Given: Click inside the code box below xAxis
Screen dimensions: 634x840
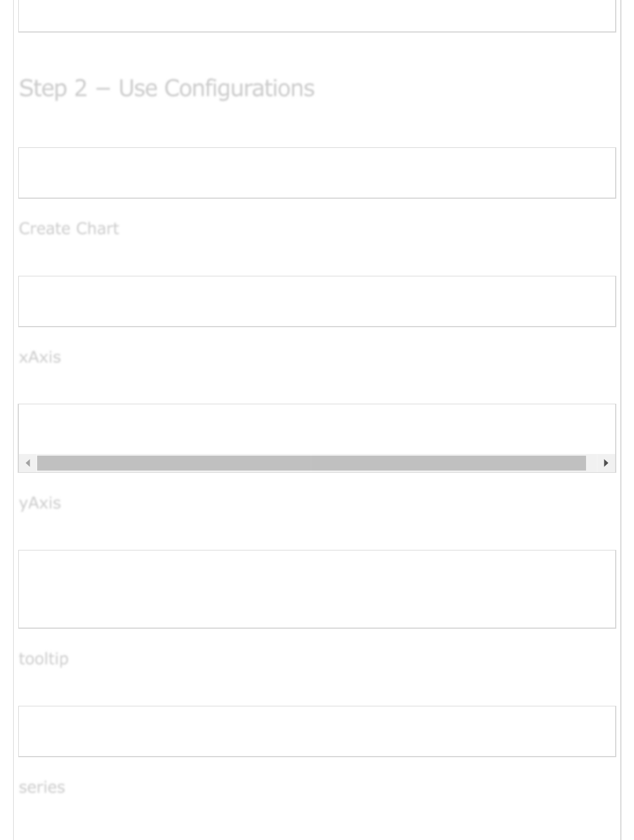Looking at the screenshot, I should pos(317,429).
